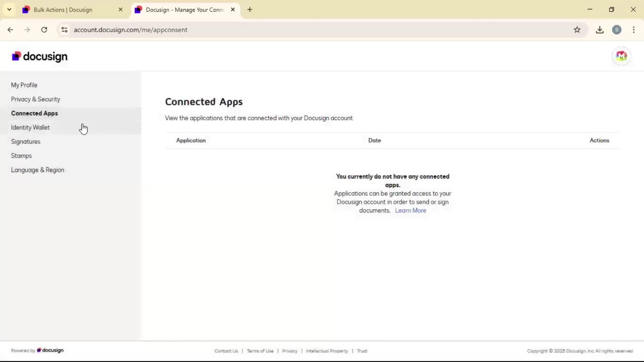The height and width of the screenshot is (362, 644).
Task: Open Terms of Use footer link
Action: (x=260, y=351)
